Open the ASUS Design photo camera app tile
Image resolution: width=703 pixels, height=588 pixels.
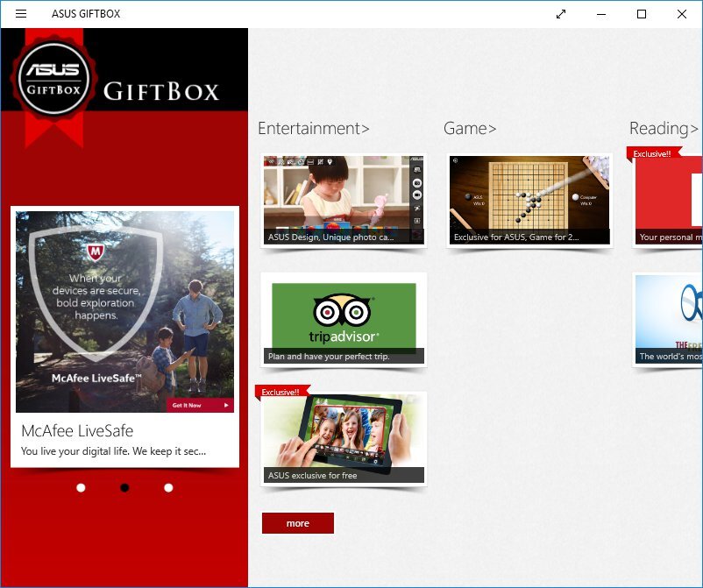[344, 200]
